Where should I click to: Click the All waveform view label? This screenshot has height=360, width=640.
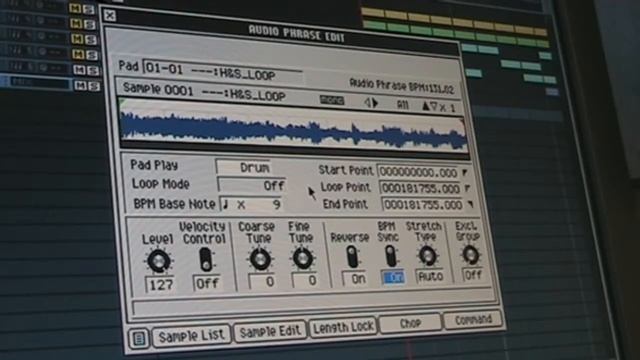tap(403, 105)
